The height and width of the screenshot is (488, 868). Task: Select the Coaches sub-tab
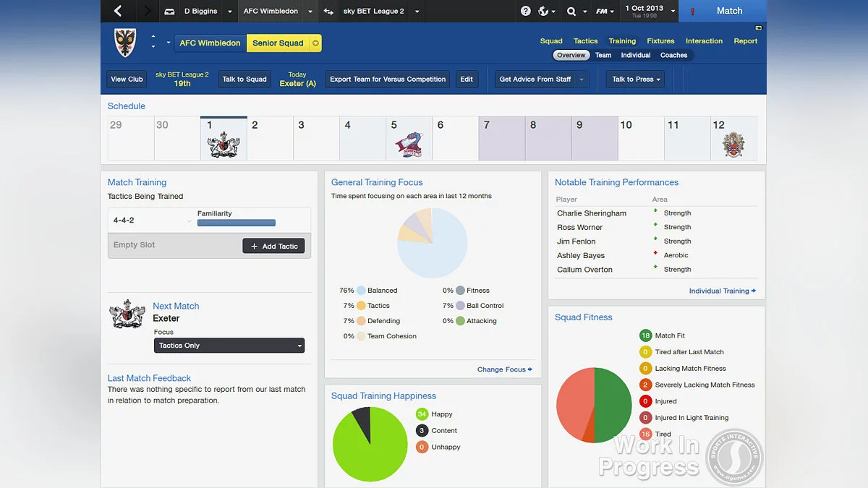coord(674,54)
